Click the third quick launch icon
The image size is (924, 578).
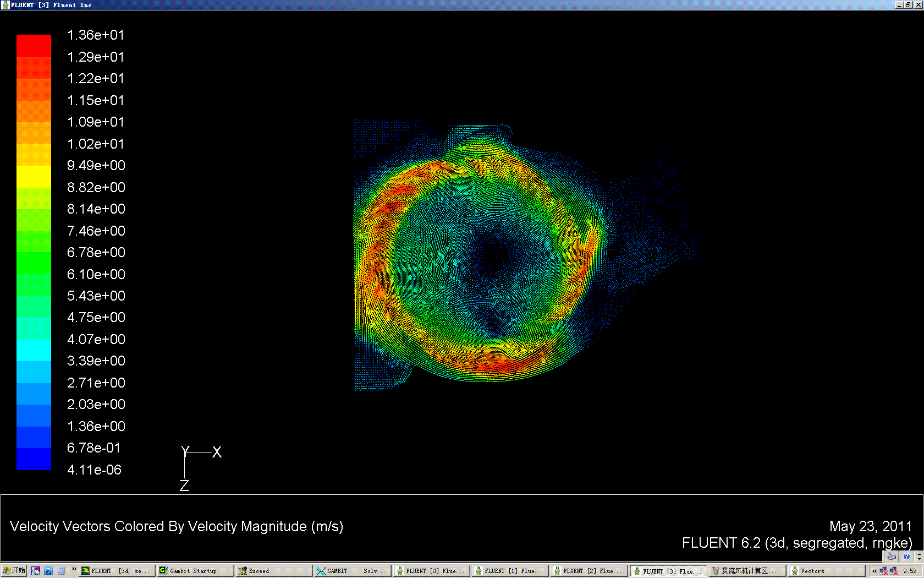[61, 571]
